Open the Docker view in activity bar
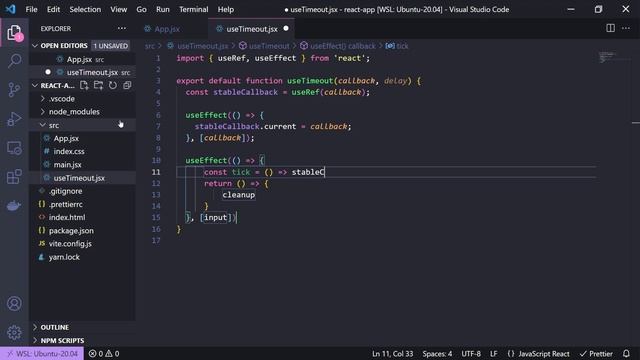The width and height of the screenshot is (640, 360). (14, 206)
